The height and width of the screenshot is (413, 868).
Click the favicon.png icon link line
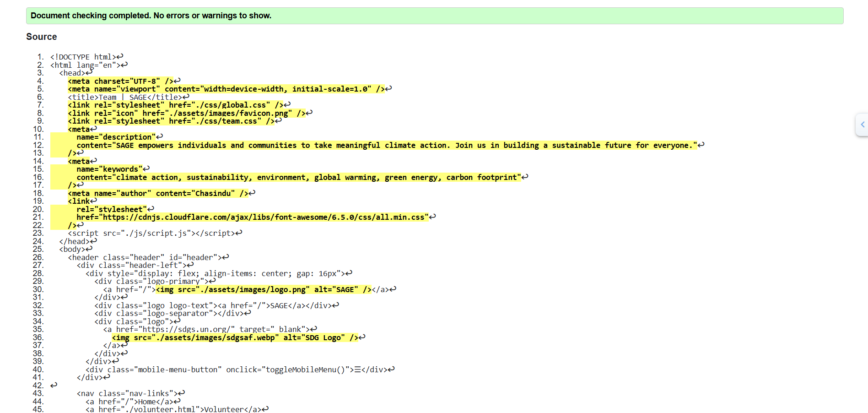(x=190, y=113)
